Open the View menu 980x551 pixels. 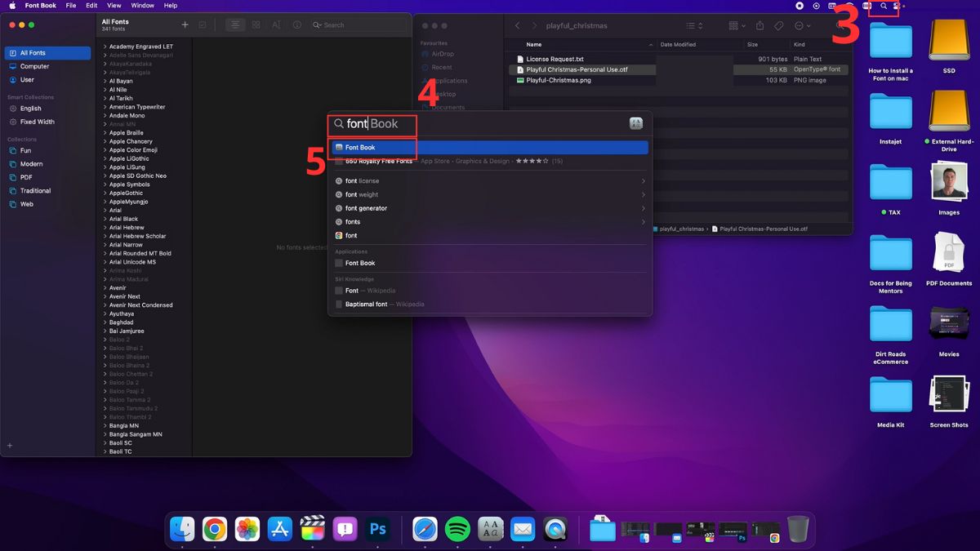[114, 6]
